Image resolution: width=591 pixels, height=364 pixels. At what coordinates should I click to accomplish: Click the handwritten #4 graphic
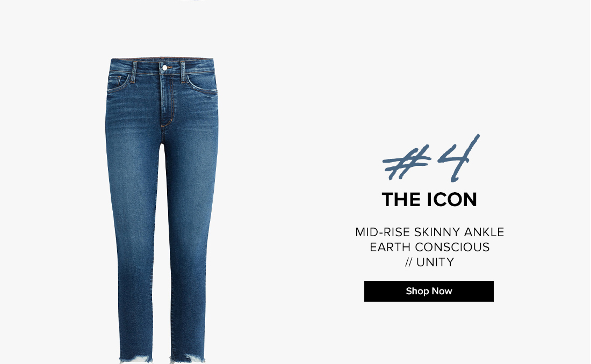coord(431,158)
